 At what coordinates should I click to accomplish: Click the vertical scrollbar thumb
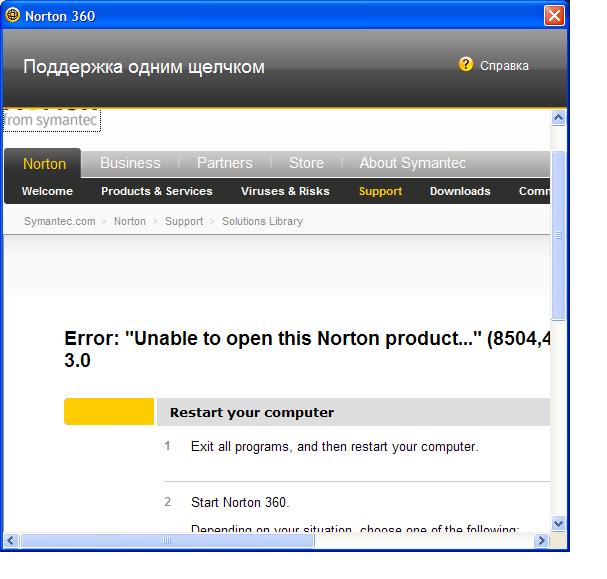pyautogui.click(x=558, y=235)
